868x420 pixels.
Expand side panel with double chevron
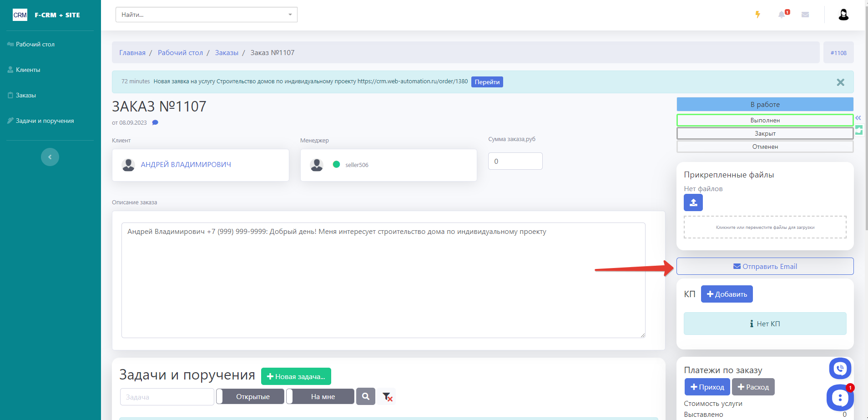pos(858,118)
